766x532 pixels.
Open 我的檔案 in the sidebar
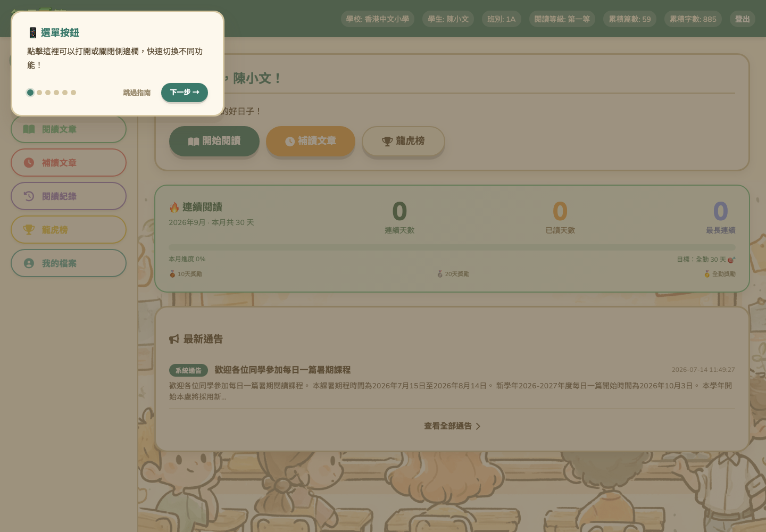click(69, 263)
